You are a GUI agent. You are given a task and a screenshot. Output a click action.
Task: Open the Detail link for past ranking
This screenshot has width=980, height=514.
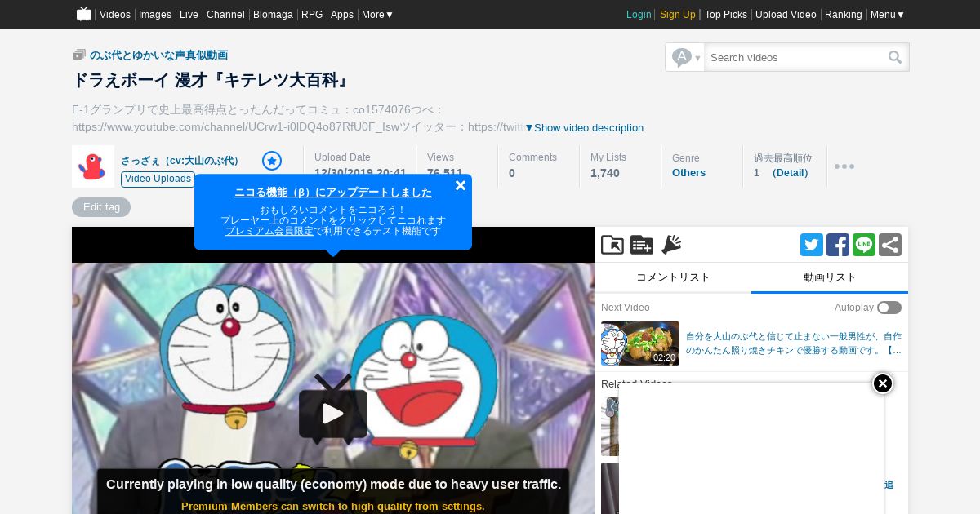pyautogui.click(x=790, y=173)
